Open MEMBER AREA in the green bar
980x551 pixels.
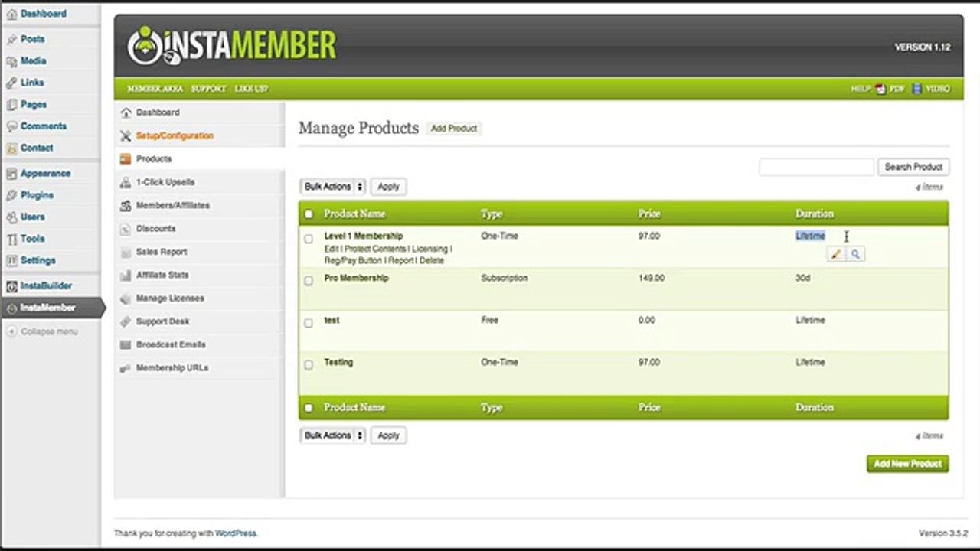point(155,89)
